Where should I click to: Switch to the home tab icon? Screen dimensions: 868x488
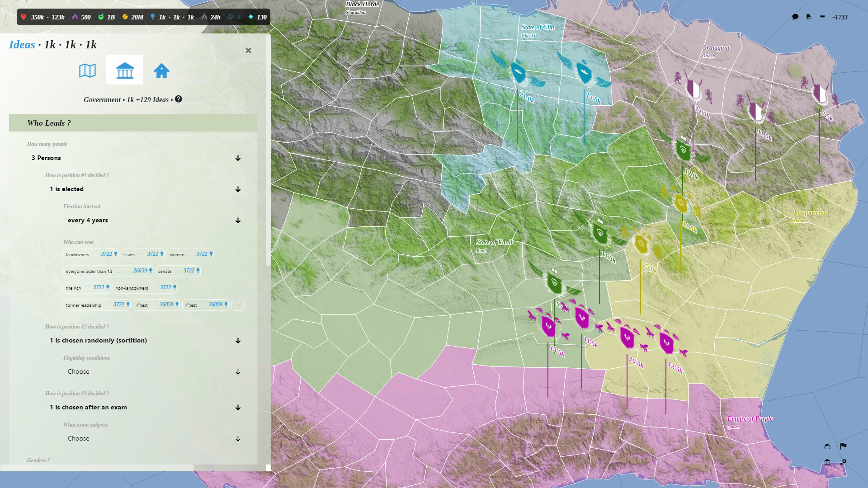point(161,70)
